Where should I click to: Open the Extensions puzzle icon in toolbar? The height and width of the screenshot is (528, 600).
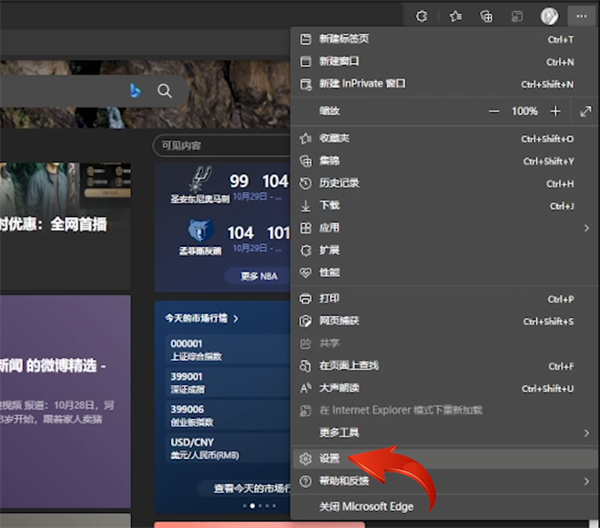[421, 16]
